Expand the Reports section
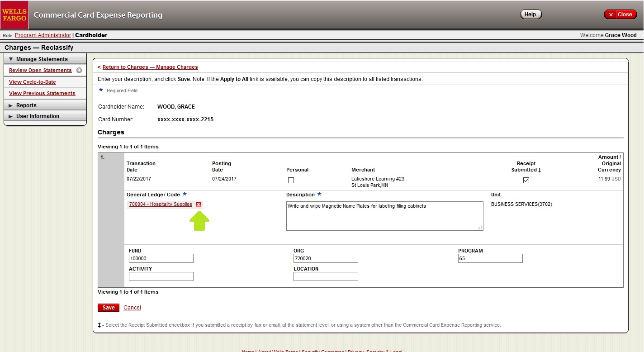This screenshot has width=644, height=352. pos(45,105)
